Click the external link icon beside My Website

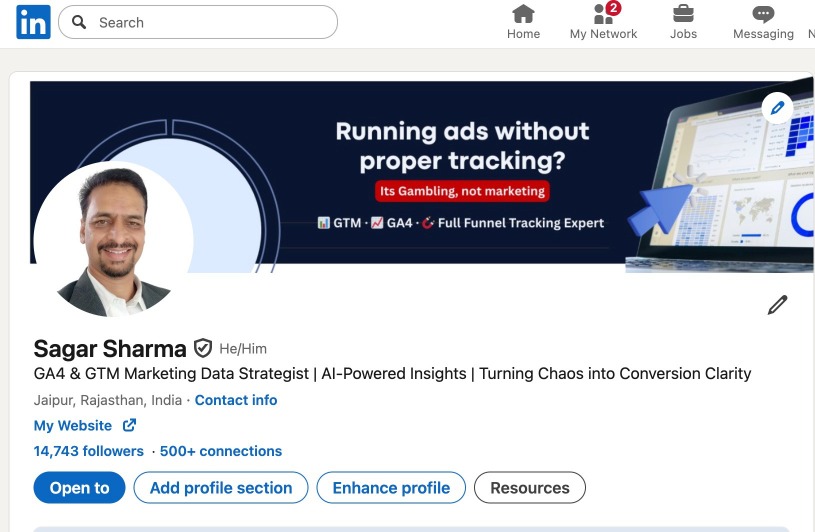click(129, 426)
